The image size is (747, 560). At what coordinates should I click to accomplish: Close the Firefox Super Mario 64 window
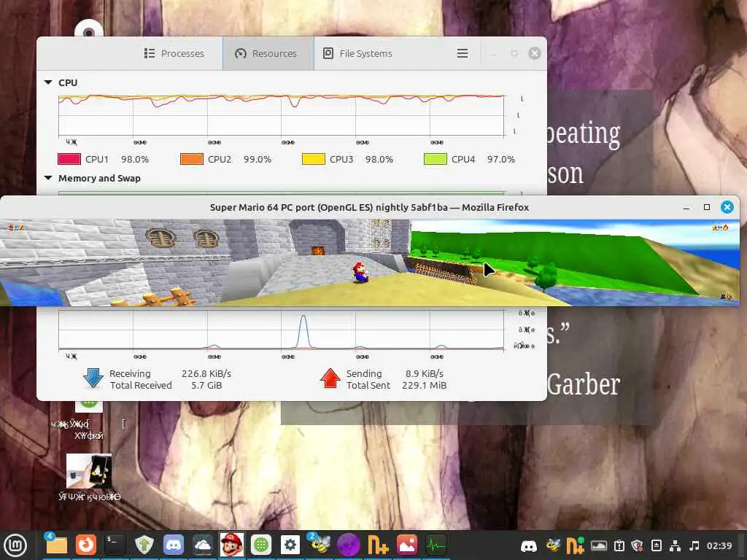click(727, 207)
